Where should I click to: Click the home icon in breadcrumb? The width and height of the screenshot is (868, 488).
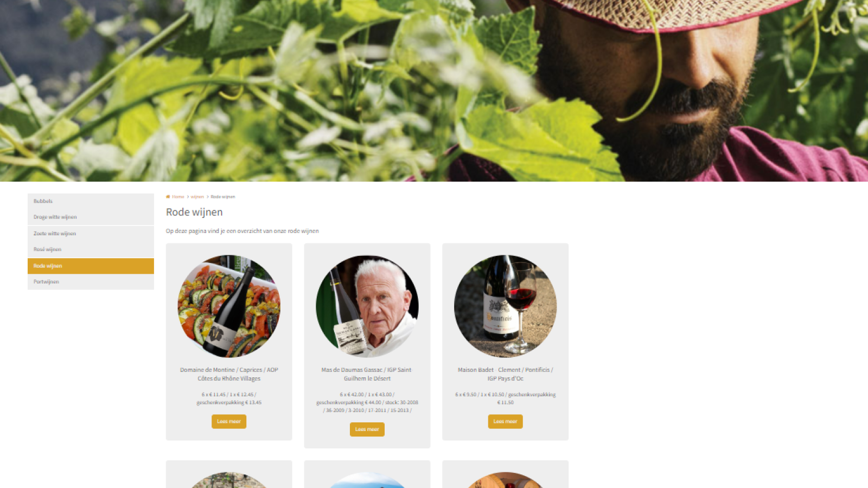(x=168, y=197)
